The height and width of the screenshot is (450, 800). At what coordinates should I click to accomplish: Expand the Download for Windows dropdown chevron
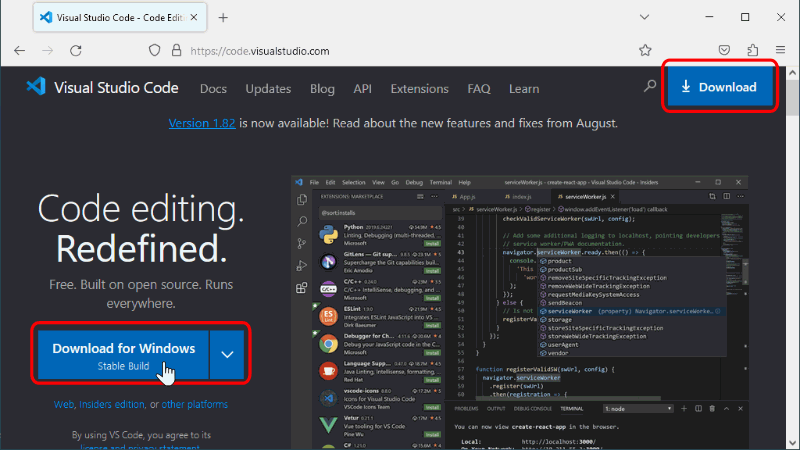(x=227, y=355)
